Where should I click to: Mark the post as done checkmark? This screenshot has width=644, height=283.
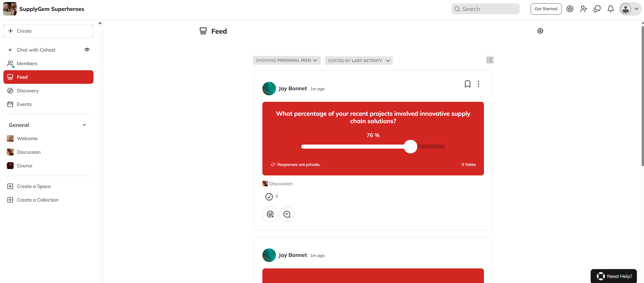point(269,197)
